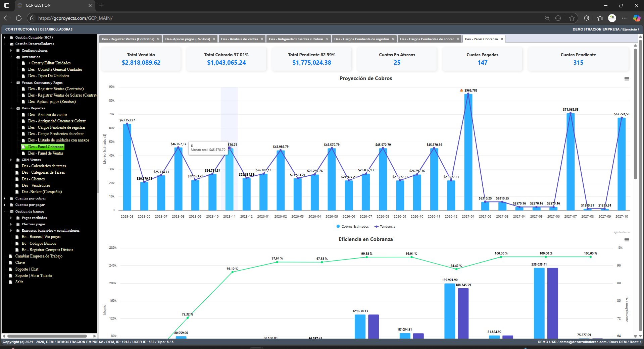Add page to favorites star icon
Image resolution: width=644 pixels, height=349 pixels.
tap(572, 18)
